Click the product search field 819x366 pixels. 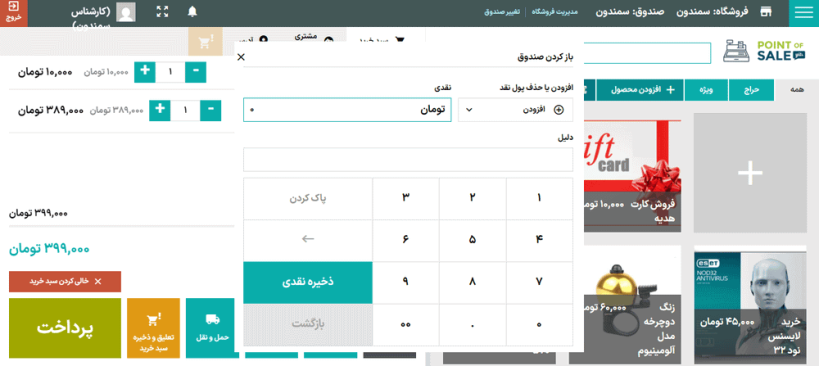click(648, 53)
